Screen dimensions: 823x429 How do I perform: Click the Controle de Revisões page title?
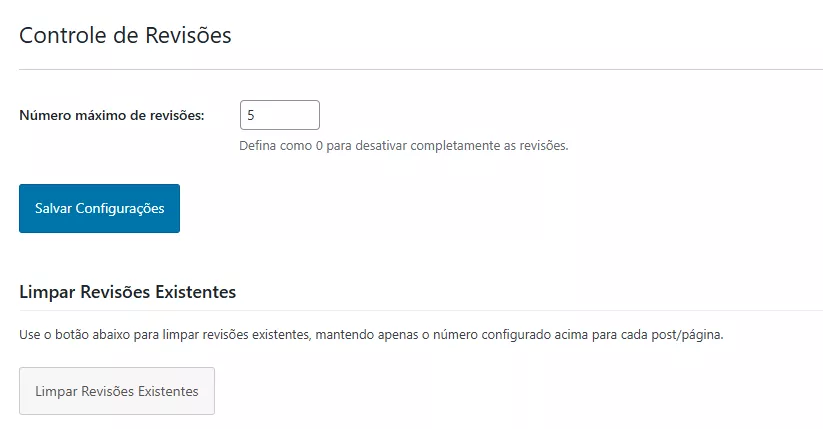(x=125, y=35)
